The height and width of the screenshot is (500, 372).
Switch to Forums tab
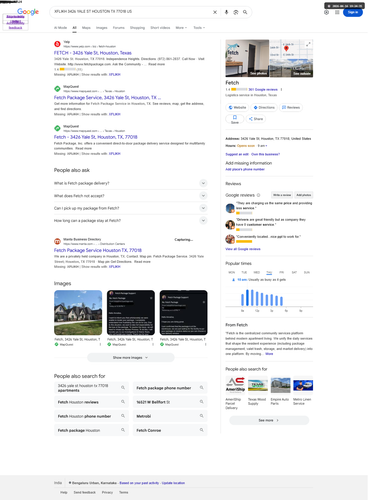[119, 28]
